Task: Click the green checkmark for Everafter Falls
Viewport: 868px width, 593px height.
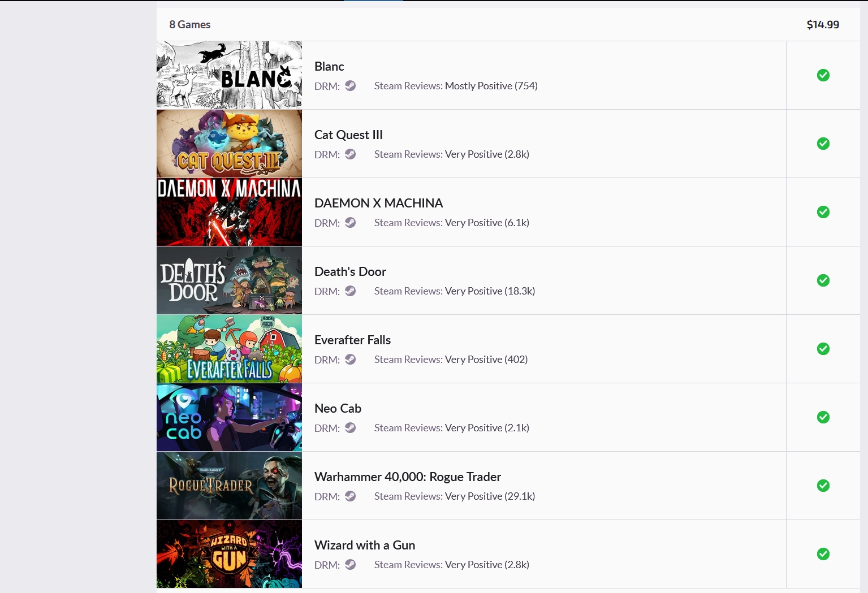Action: (x=823, y=349)
